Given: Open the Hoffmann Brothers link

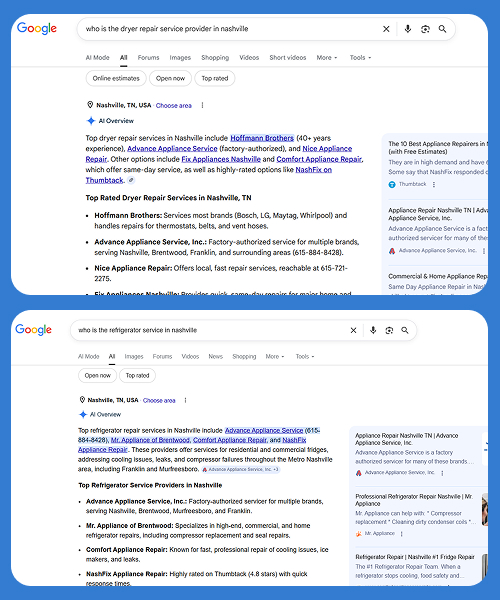Looking at the screenshot, I should (262, 138).
